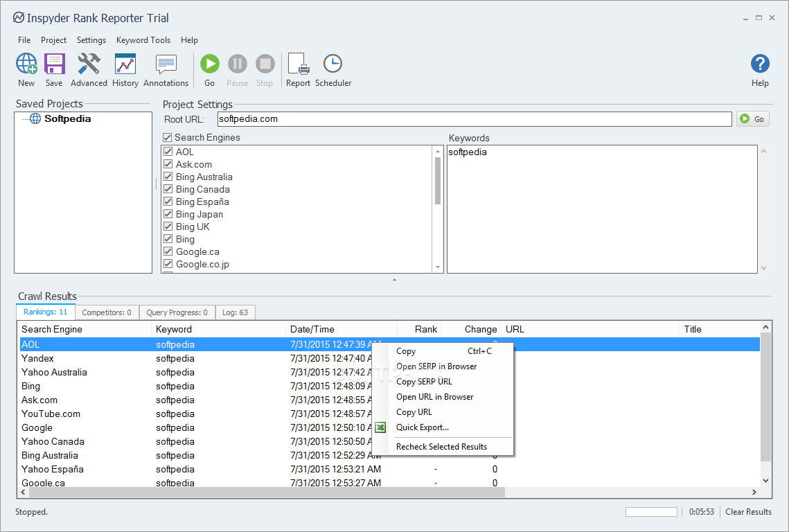Start crawl with green Go toolbar icon
This screenshot has width=789, height=532.
pyautogui.click(x=210, y=64)
